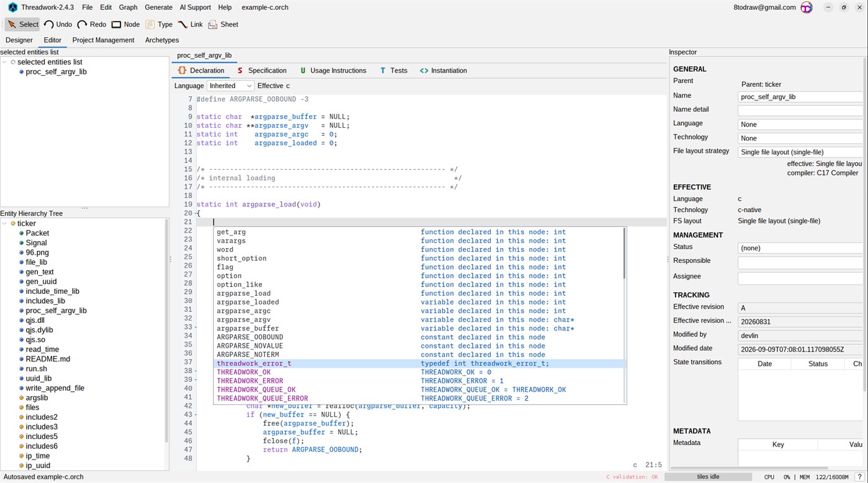This screenshot has height=483, width=868.
Task: Click the C validation OK status
Action: 632,477
